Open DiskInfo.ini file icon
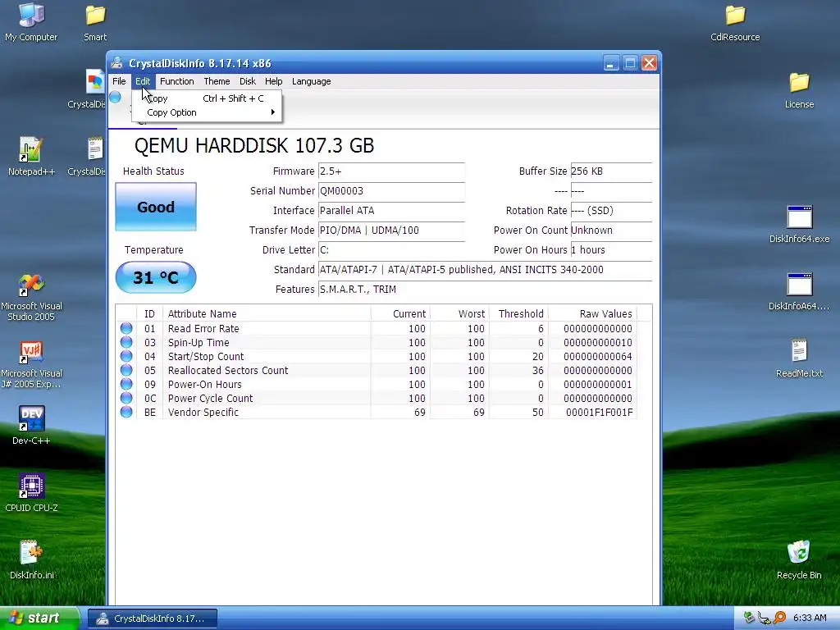 31,559
